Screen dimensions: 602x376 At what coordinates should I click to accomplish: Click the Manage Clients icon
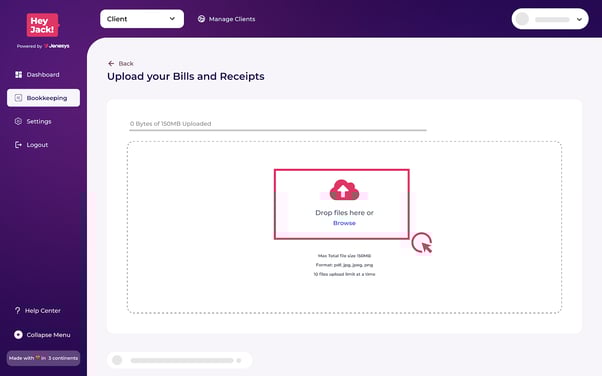[x=201, y=19]
